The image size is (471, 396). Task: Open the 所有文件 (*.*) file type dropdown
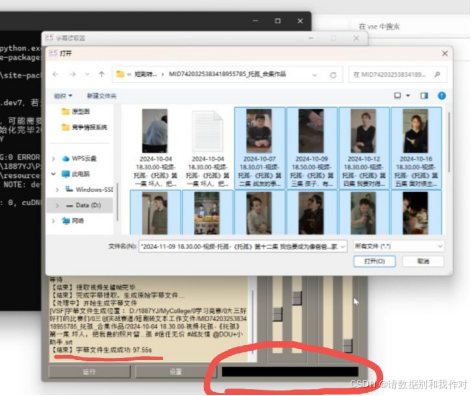[399, 246]
